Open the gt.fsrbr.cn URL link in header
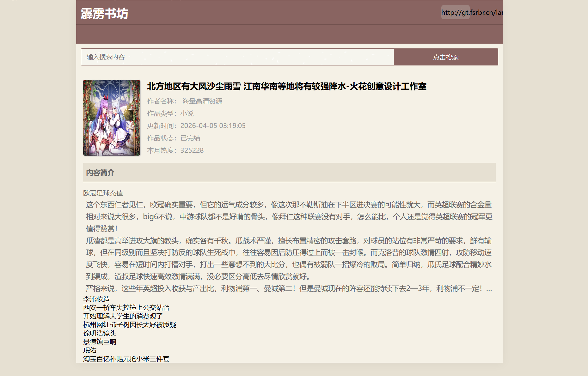The width and height of the screenshot is (588, 376). 472,13
